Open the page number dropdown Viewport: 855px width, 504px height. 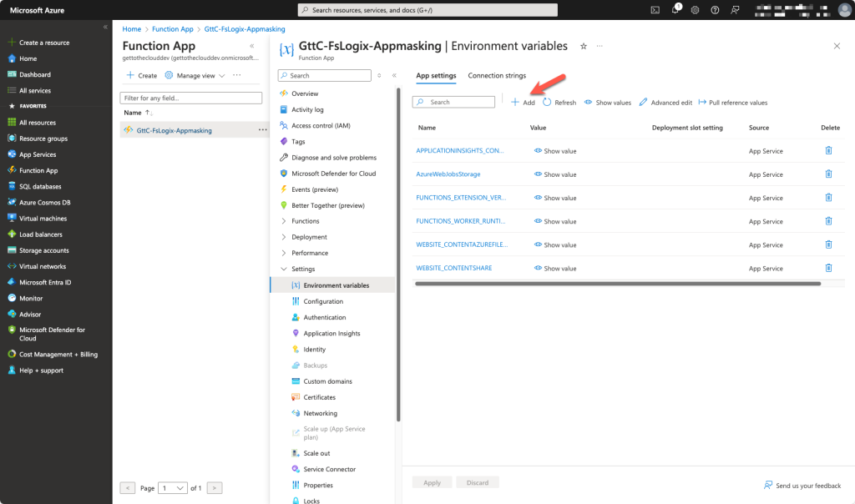pos(173,488)
